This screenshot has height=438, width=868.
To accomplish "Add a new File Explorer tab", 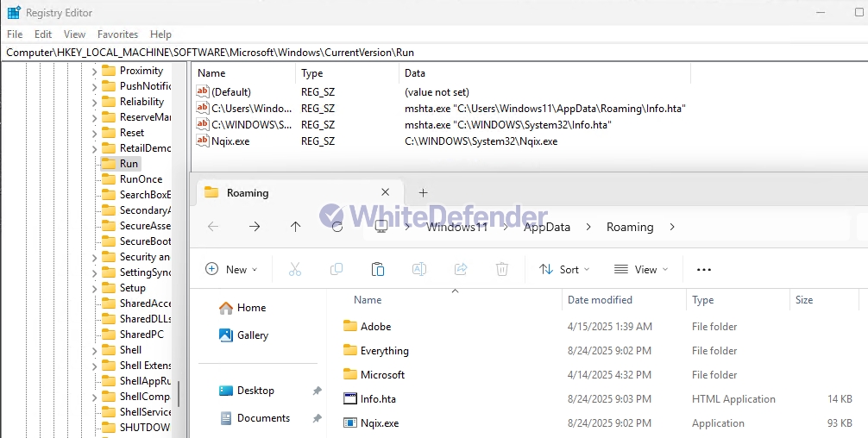I will (x=423, y=192).
